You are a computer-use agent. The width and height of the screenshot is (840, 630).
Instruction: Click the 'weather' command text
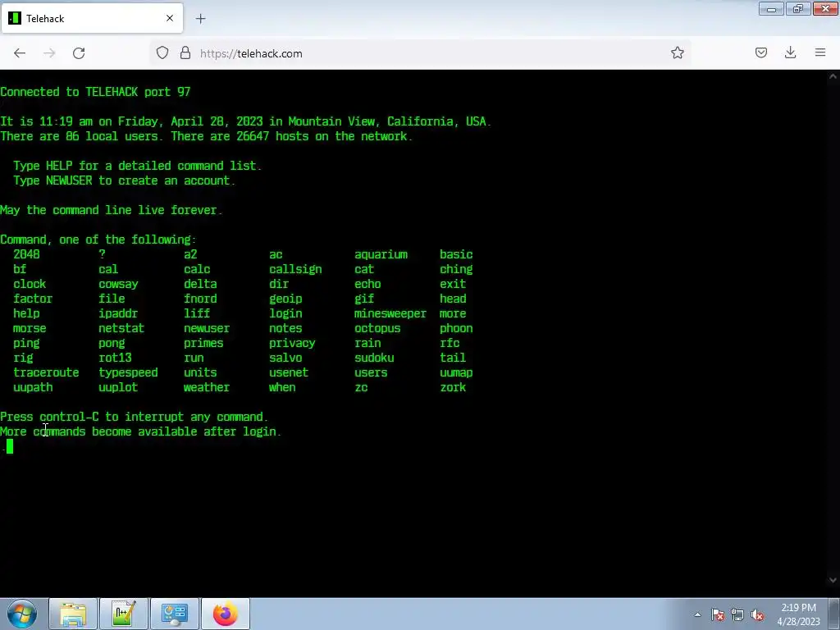(x=207, y=387)
